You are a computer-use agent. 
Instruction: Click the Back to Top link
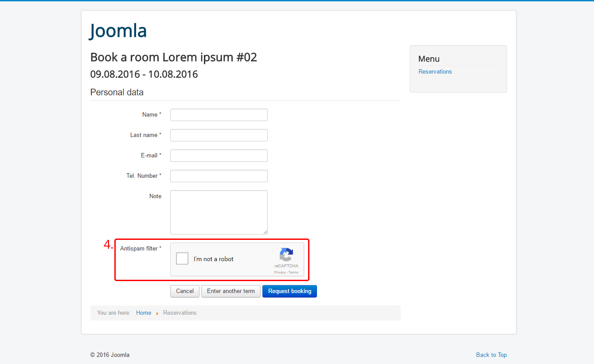[x=491, y=355]
